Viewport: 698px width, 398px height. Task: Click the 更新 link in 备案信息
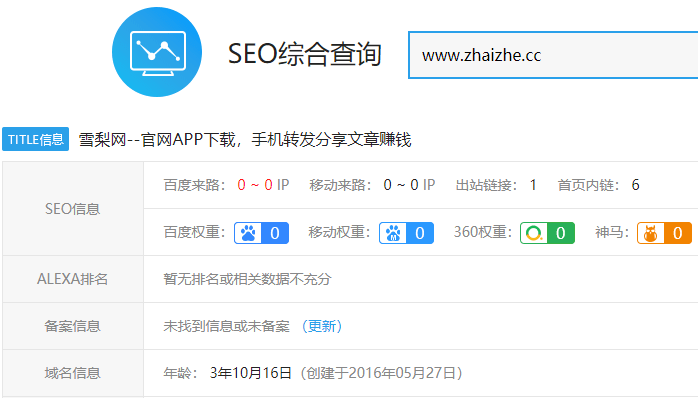322,326
